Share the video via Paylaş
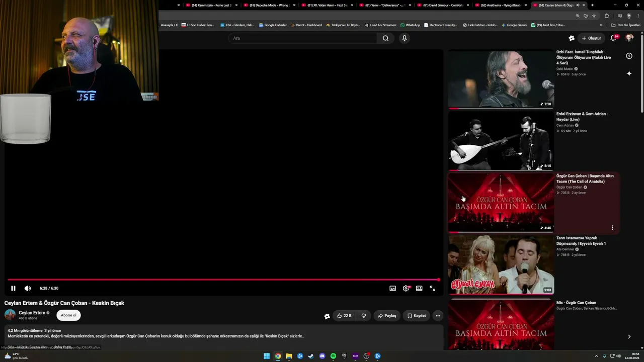 click(x=387, y=316)
